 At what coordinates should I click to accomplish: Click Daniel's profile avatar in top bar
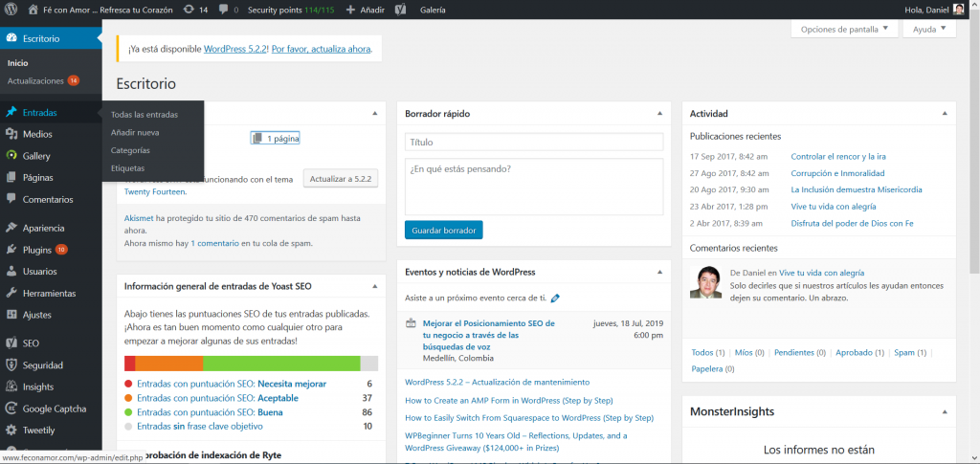pyautogui.click(x=959, y=10)
